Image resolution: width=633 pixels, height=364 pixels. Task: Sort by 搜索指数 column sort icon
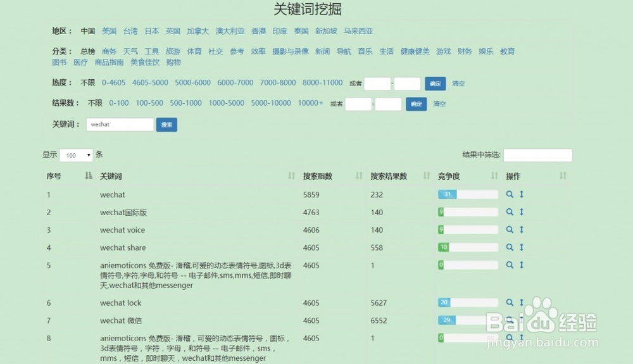[359, 175]
